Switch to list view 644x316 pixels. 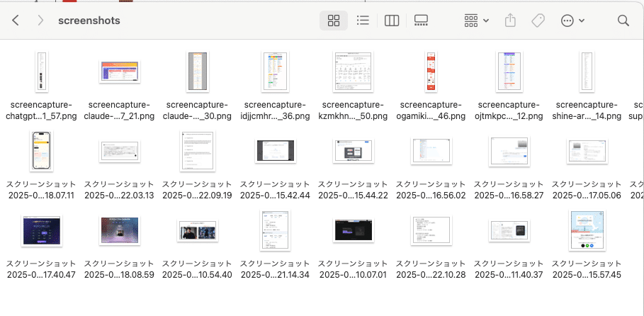pos(363,21)
